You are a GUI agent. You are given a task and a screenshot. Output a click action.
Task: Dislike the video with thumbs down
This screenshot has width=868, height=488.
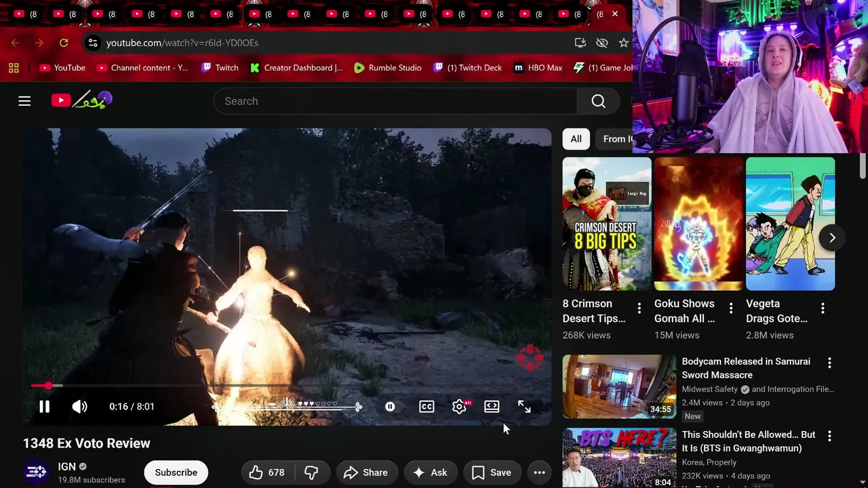tap(311, 472)
